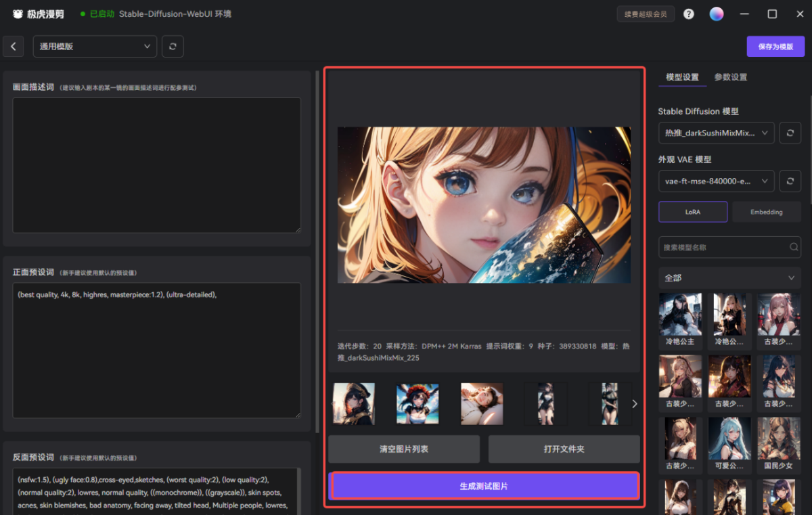Open the 通用模版 template dropdown
Image resolution: width=812 pixels, height=515 pixels.
pyautogui.click(x=95, y=47)
